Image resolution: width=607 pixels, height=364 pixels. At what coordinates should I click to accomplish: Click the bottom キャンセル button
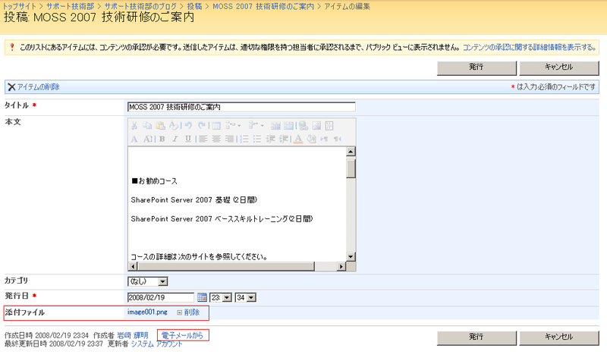coord(559,337)
